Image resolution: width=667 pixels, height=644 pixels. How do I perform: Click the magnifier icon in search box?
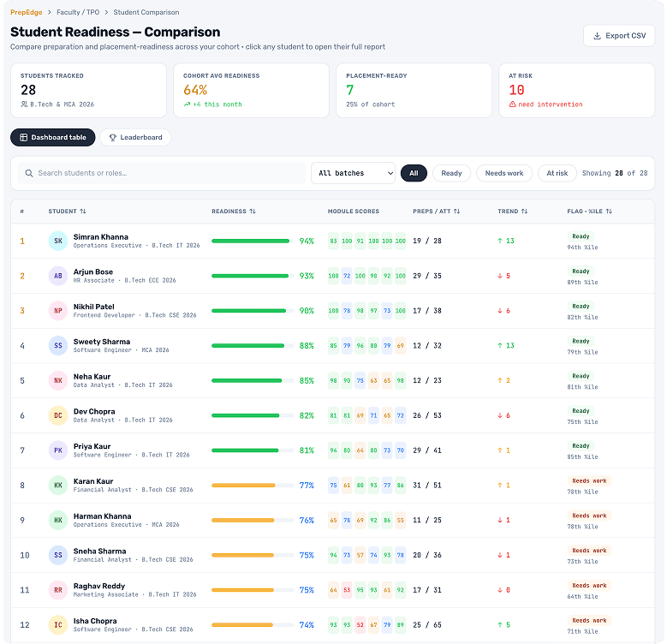point(29,173)
